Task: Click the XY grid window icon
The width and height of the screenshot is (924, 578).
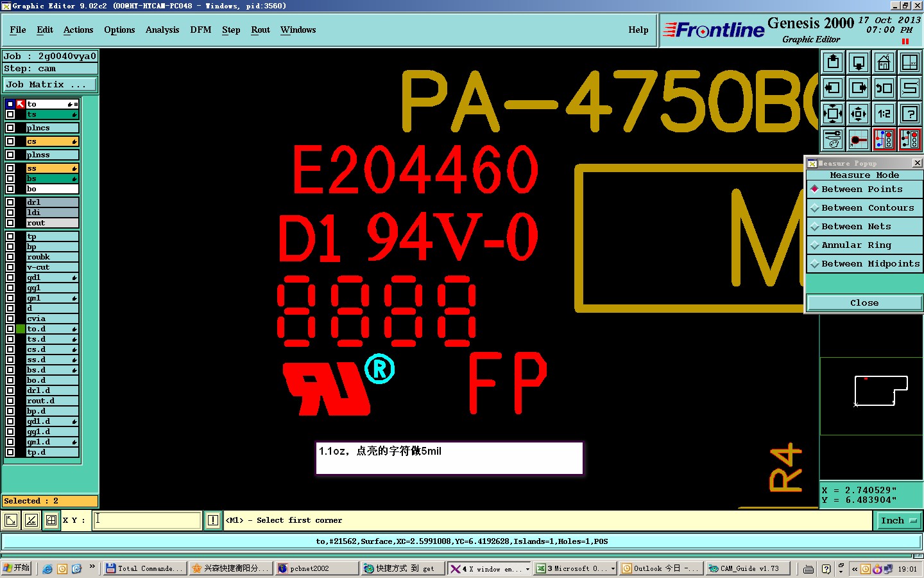Action: [910, 62]
